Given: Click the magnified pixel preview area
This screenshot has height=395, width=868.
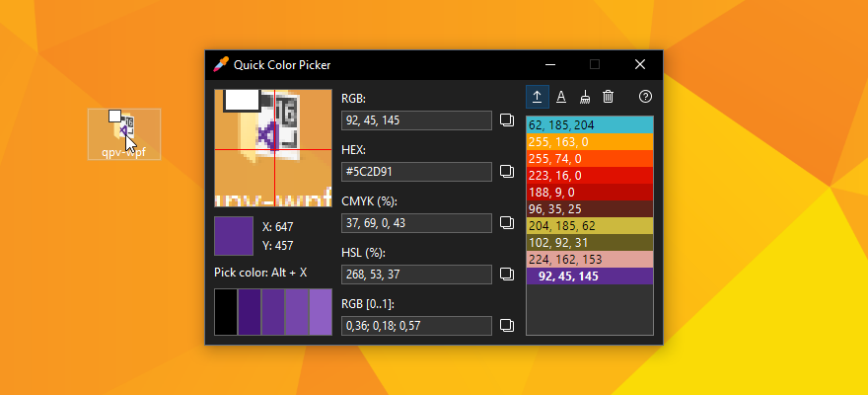Looking at the screenshot, I should [273, 148].
